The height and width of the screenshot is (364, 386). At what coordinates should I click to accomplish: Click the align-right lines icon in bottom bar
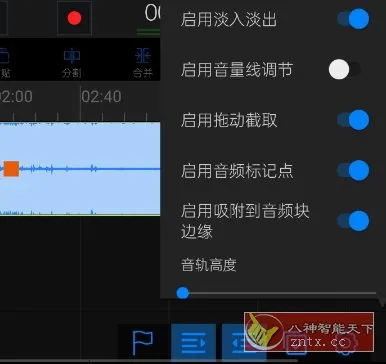[x=194, y=342]
